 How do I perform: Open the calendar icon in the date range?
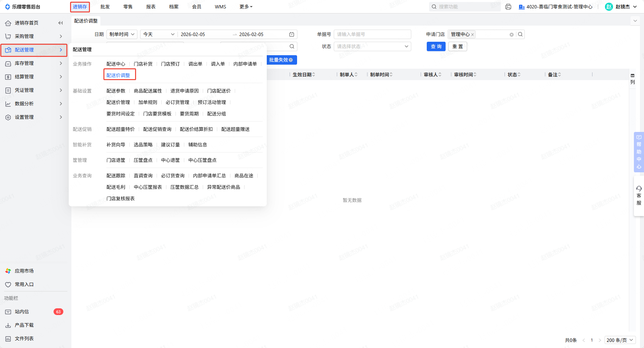pyautogui.click(x=292, y=34)
